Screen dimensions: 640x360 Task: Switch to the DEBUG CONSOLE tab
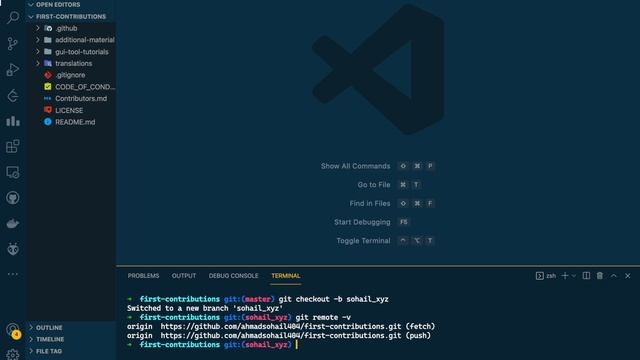(233, 276)
